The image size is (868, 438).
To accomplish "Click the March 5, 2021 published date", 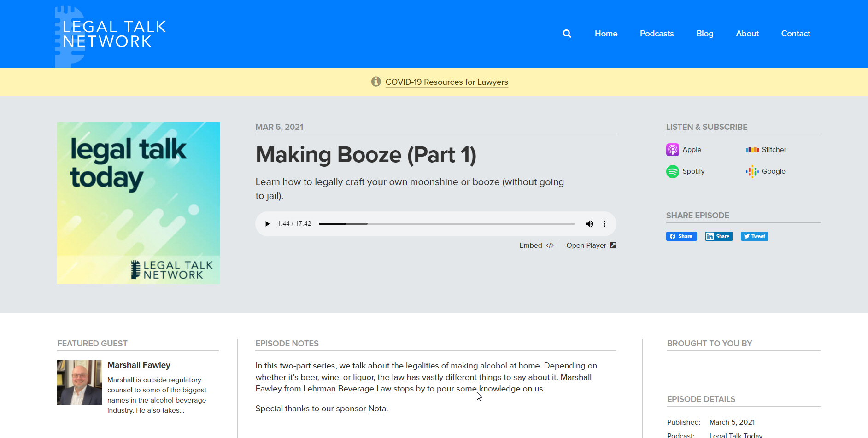I will (x=732, y=422).
